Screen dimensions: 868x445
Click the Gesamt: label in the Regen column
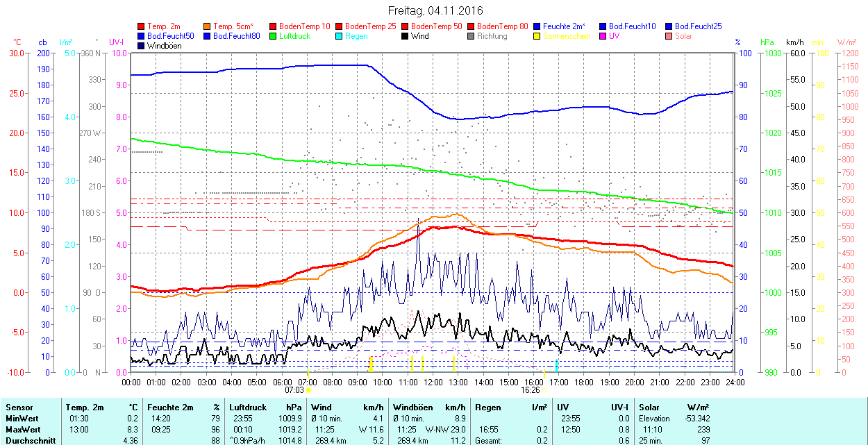pyautogui.click(x=489, y=441)
